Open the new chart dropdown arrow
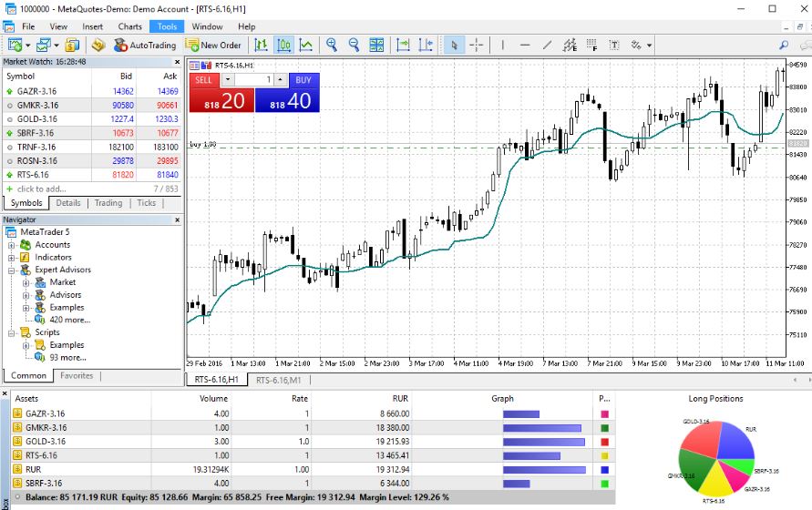 point(27,46)
